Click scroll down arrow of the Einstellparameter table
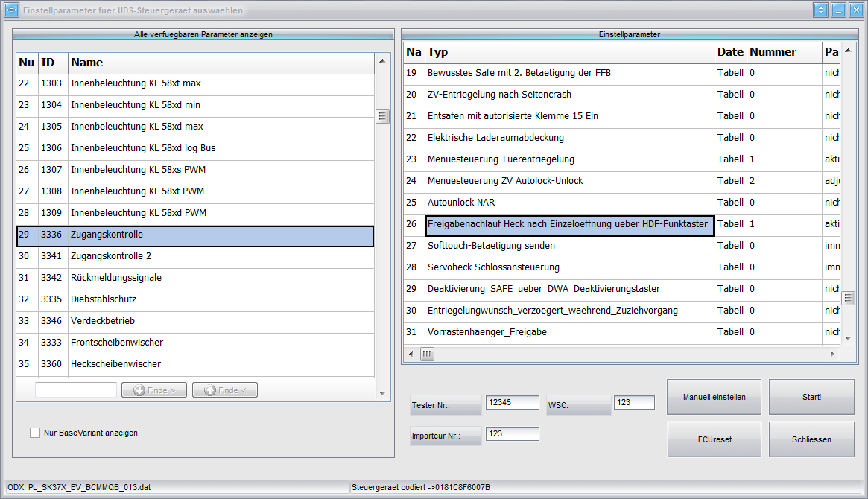 (x=848, y=338)
